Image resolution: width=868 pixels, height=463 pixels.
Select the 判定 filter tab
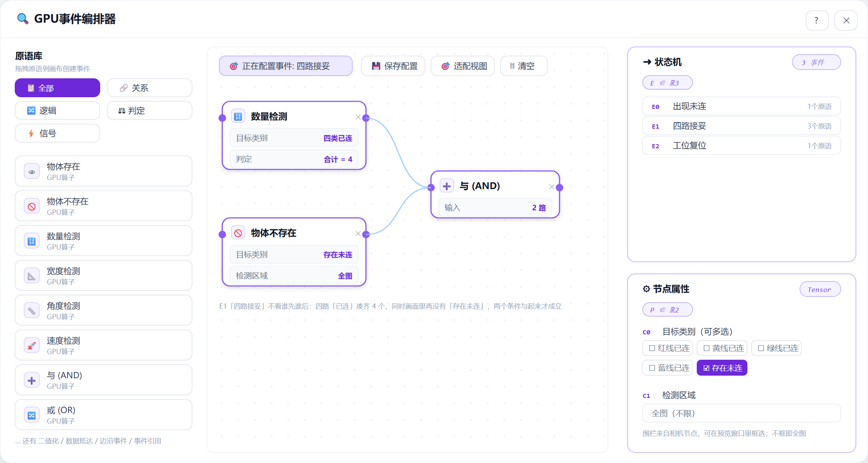coord(150,110)
